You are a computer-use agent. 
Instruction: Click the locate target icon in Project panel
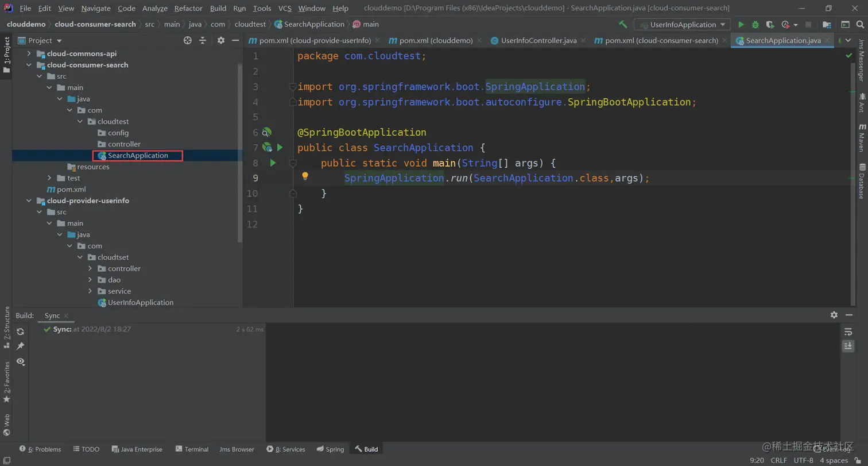point(187,40)
